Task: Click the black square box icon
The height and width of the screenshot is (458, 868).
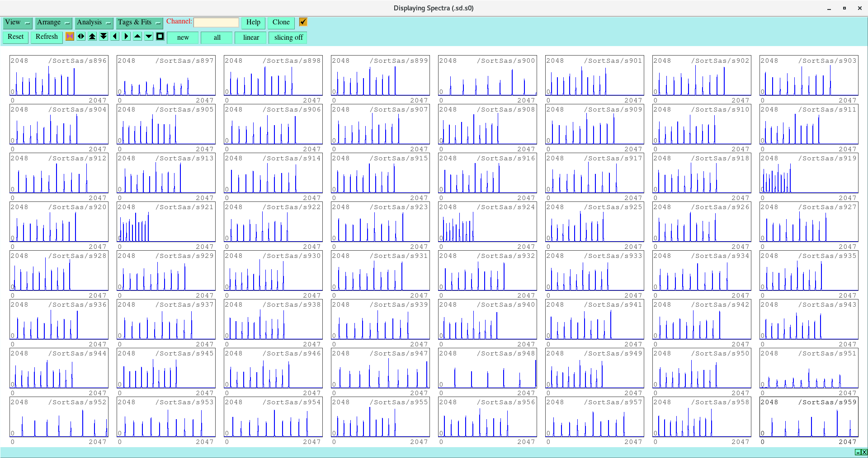Action: point(160,36)
